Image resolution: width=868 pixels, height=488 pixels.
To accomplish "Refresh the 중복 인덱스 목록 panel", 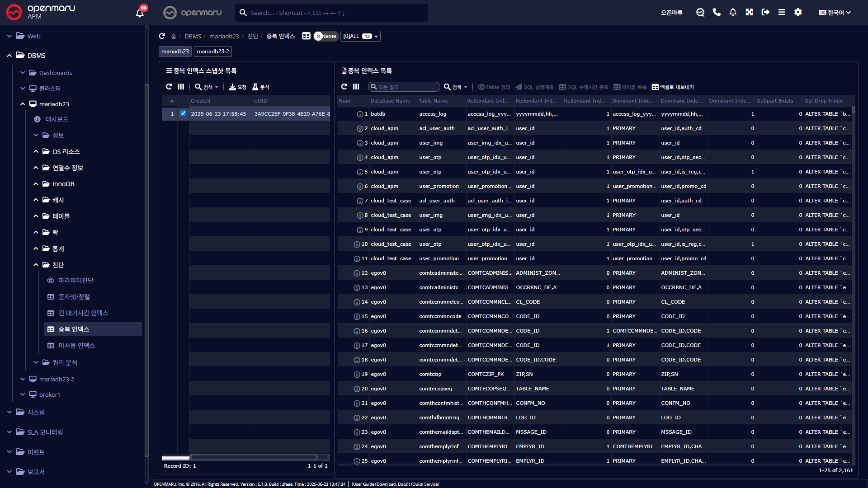I will click(x=344, y=87).
